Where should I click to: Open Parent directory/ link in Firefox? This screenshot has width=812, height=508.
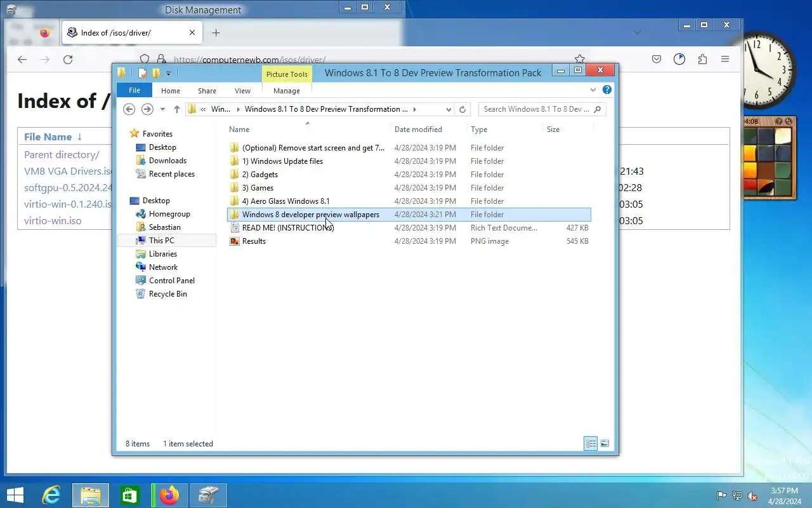[62, 155]
